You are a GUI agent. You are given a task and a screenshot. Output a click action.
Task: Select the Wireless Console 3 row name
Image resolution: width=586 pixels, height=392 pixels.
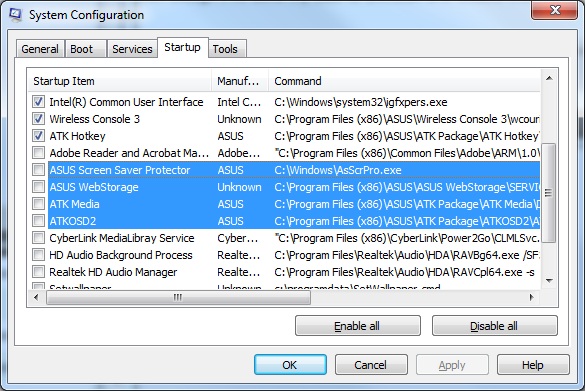pyautogui.click(x=95, y=119)
